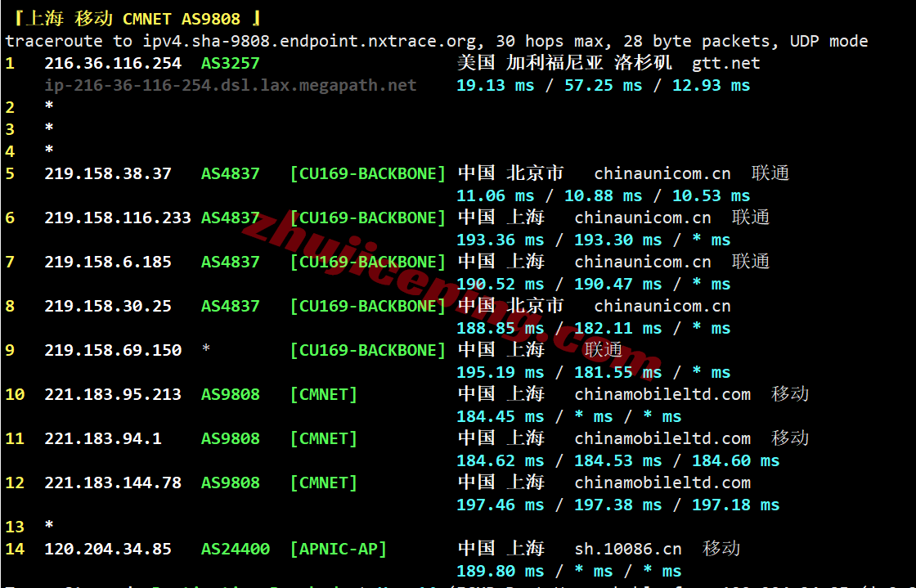Image resolution: width=916 pixels, height=588 pixels.
Task: Click IP address 219.158.6.185
Action: pyautogui.click(x=108, y=263)
